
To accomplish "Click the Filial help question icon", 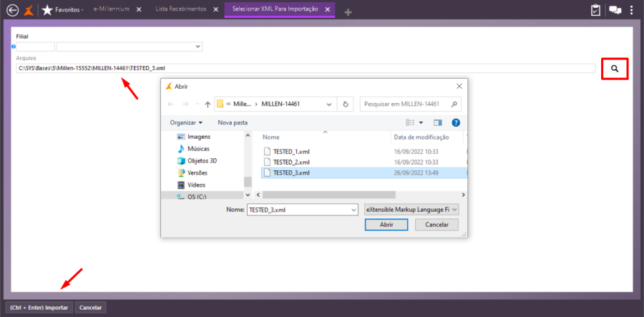I will pyautogui.click(x=14, y=47).
